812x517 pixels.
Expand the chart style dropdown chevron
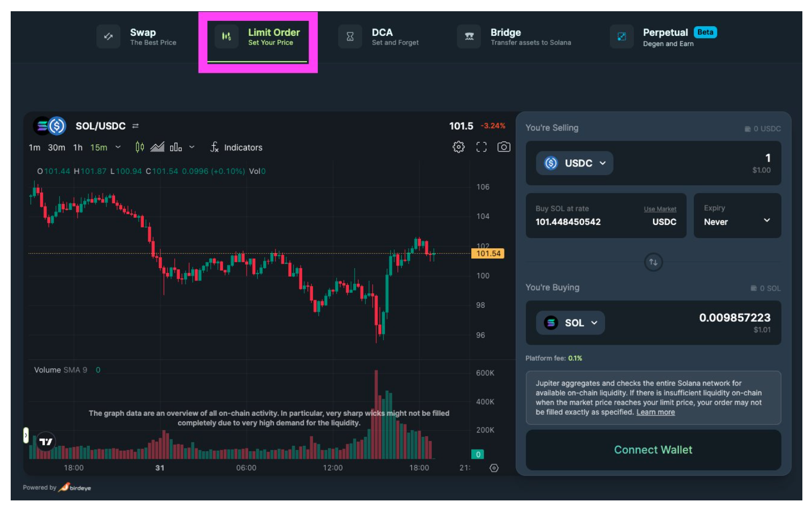191,147
